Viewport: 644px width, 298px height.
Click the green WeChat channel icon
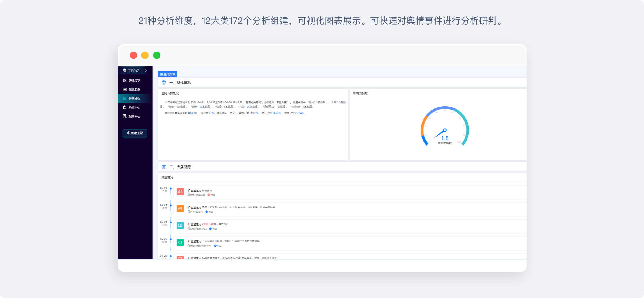click(180, 242)
